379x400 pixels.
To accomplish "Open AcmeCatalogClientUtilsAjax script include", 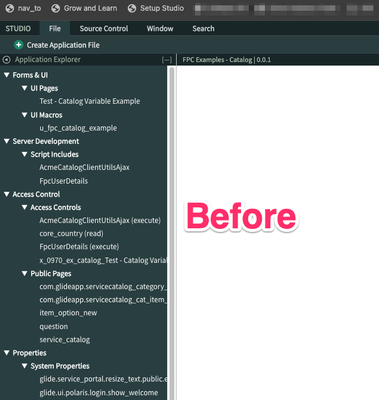I will point(84,167).
